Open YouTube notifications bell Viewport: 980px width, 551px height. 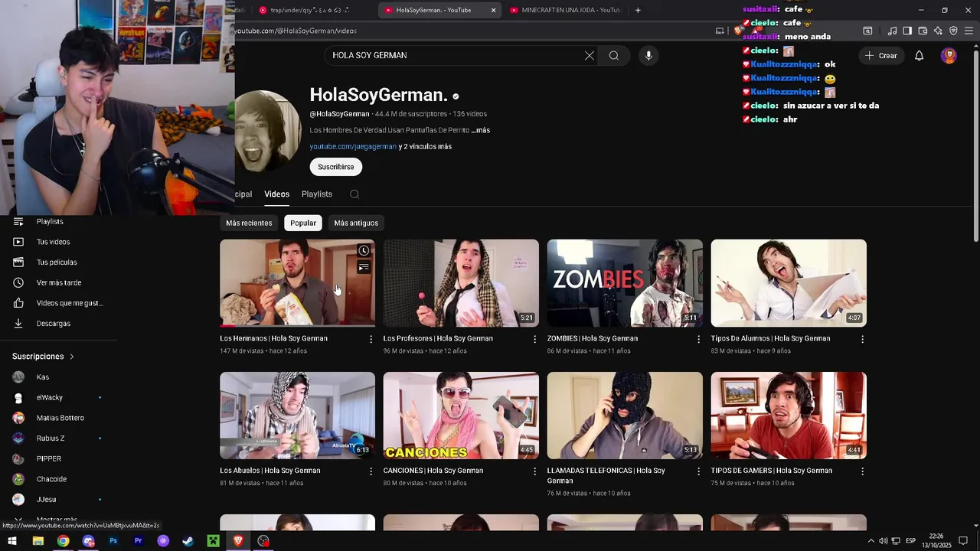[920, 55]
